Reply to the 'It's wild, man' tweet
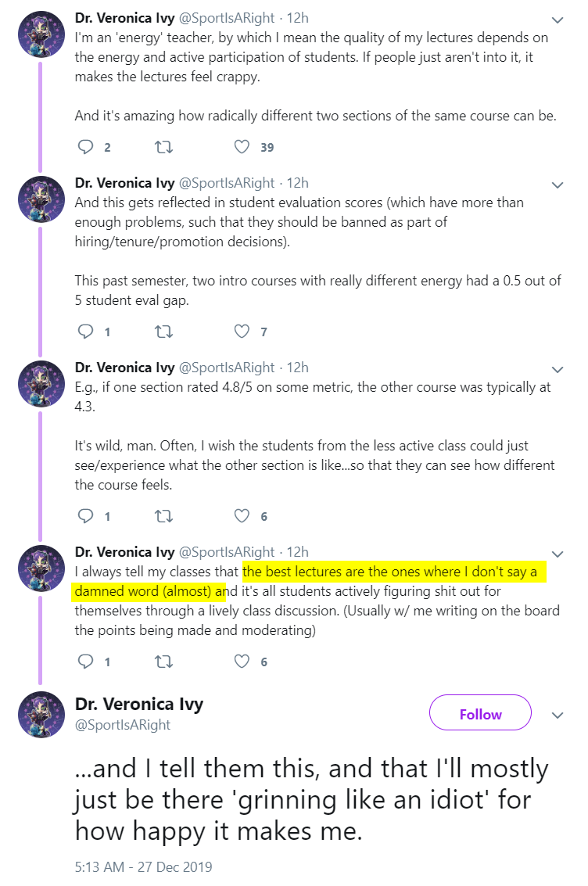Screen dimensions: 588x886 tap(86, 516)
